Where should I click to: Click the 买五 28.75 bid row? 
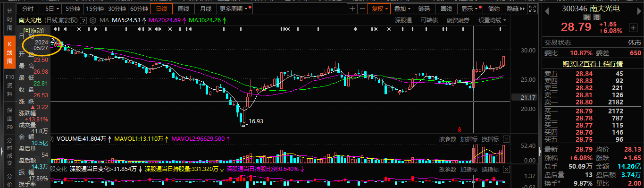593,139
